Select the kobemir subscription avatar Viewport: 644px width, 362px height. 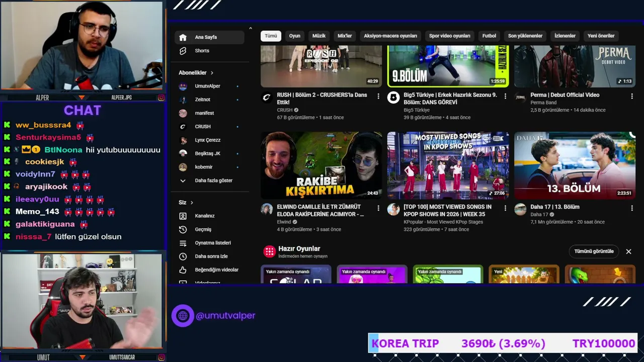click(x=183, y=167)
